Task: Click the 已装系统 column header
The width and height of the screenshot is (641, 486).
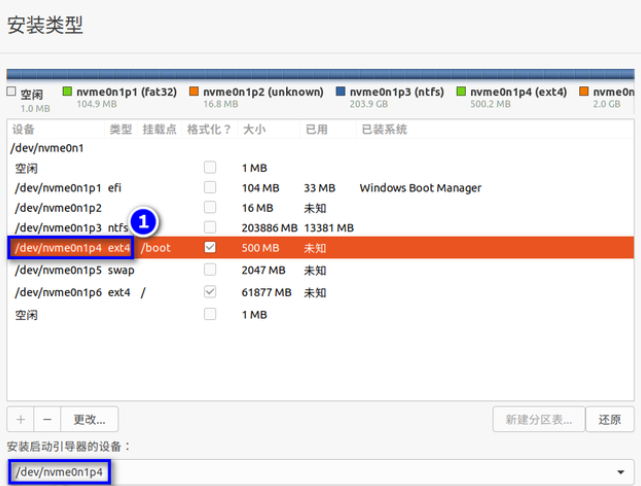Action: coord(383,129)
